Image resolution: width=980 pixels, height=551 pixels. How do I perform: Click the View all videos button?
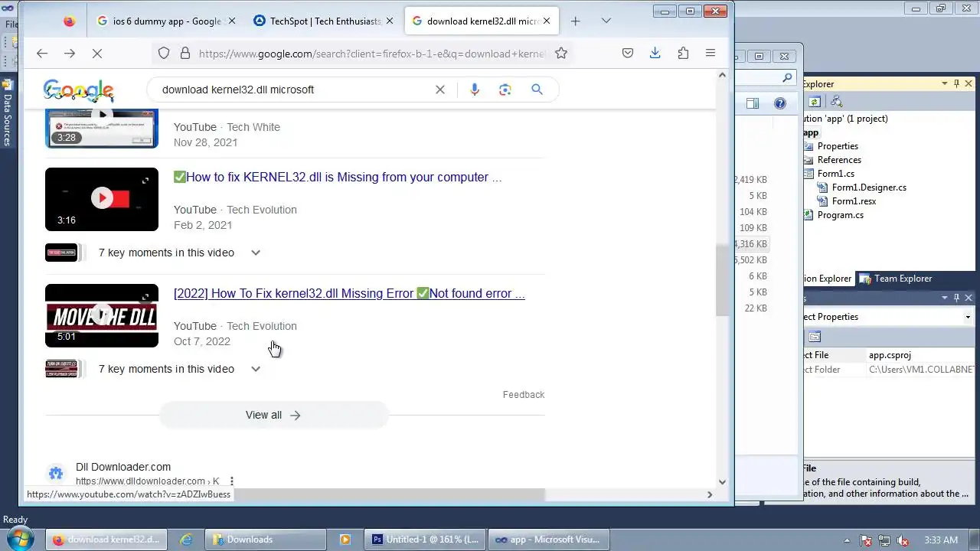273,415
